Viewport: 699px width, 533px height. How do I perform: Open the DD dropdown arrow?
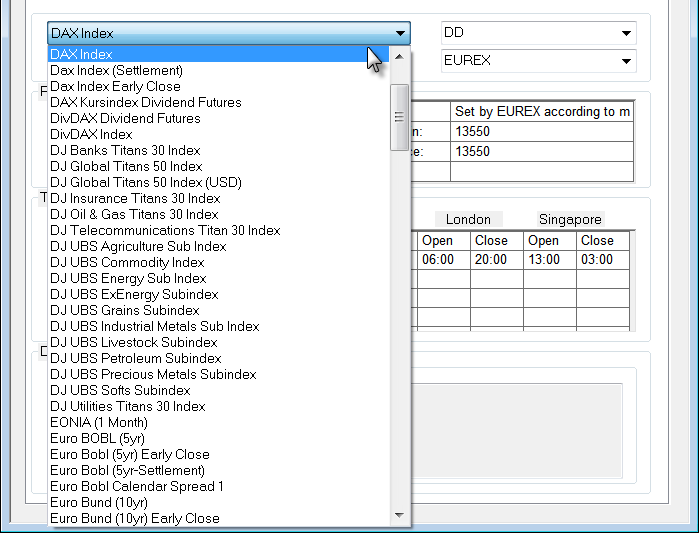[626, 33]
